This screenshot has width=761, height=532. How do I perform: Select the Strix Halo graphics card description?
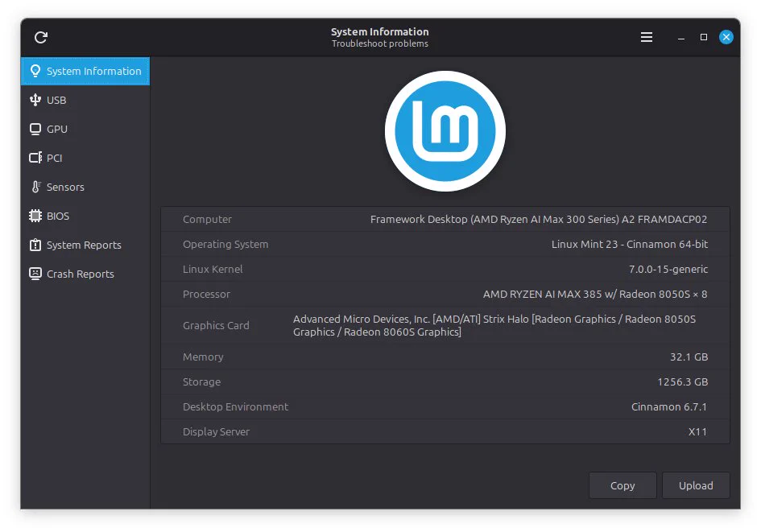[494, 325]
